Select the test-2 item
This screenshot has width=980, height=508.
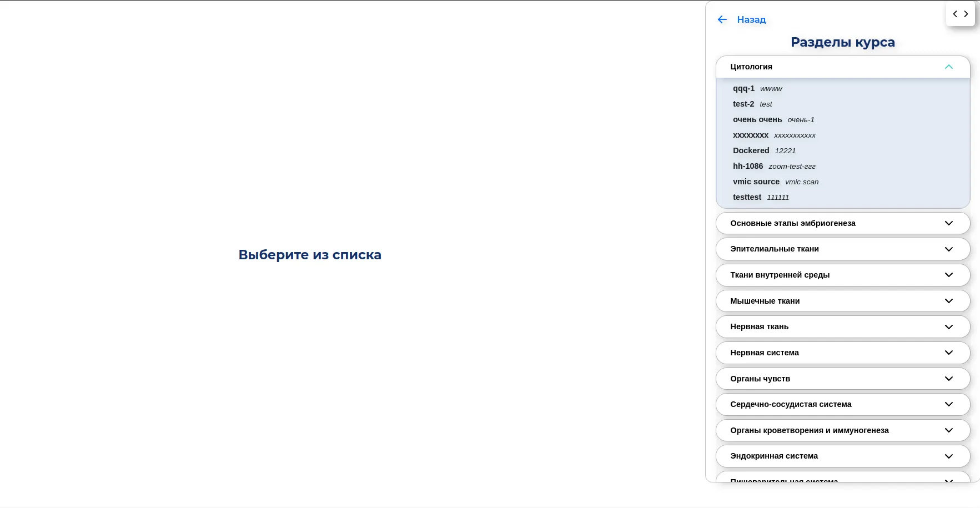743,104
